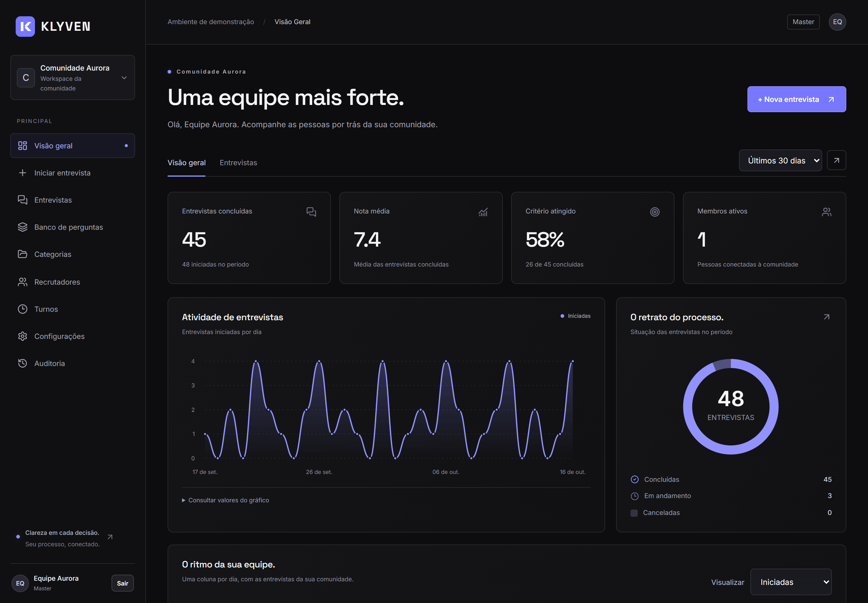Click the Critério atingido 58% card
The width and height of the screenshot is (868, 603).
point(593,238)
